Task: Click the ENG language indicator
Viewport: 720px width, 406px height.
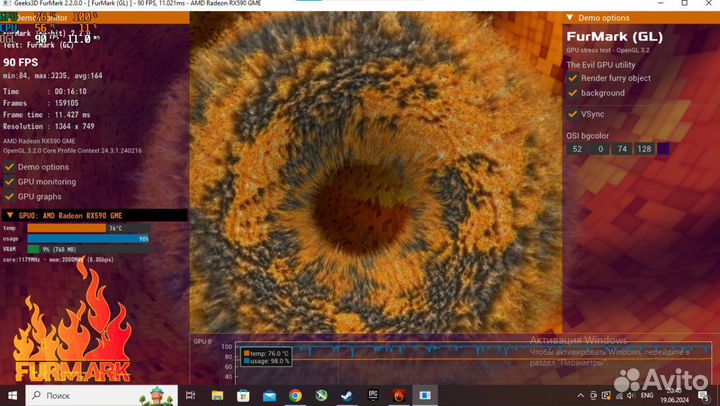Action: click(x=647, y=395)
